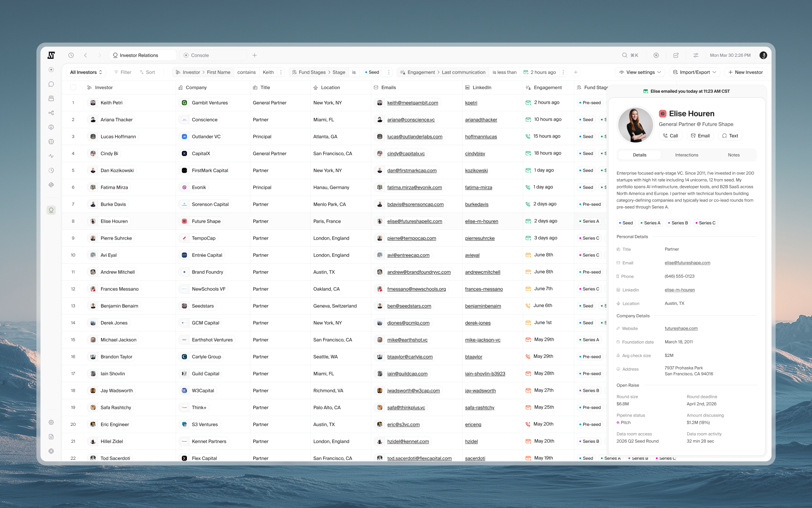Select the Details tab in detail panel
The height and width of the screenshot is (508, 812).
point(639,155)
